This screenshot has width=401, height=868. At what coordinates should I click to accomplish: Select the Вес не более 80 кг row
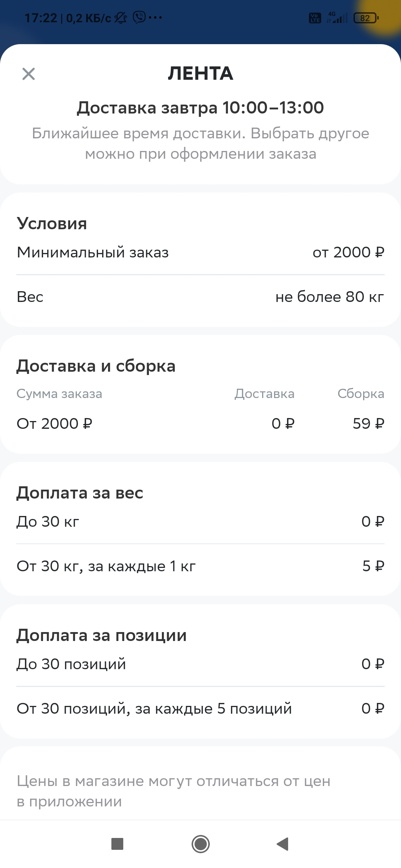point(200,297)
